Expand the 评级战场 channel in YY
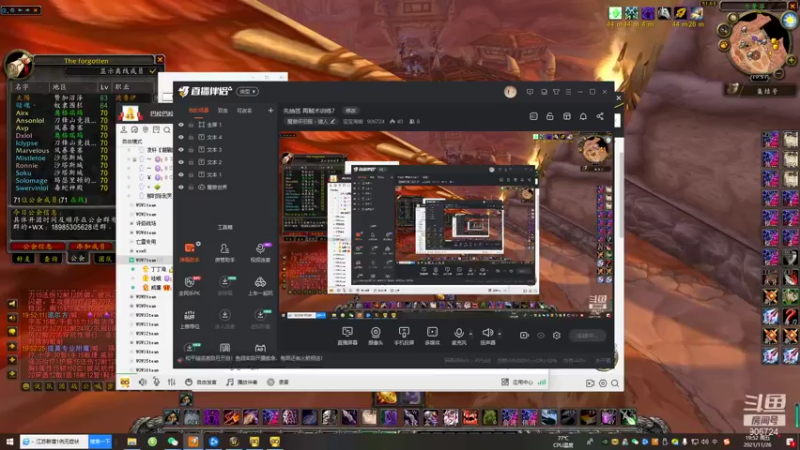This screenshot has height=450, width=800. tap(132, 223)
